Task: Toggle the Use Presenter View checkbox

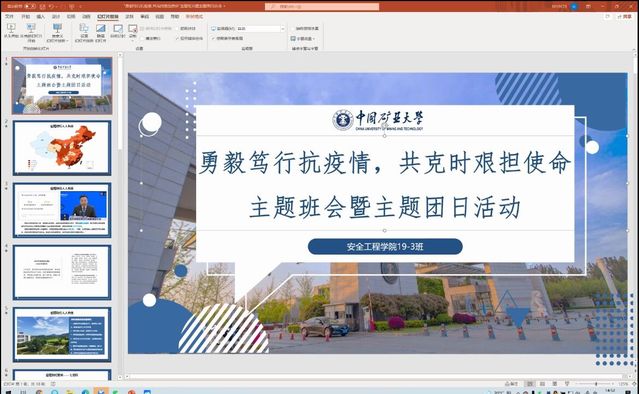Action: (x=213, y=38)
